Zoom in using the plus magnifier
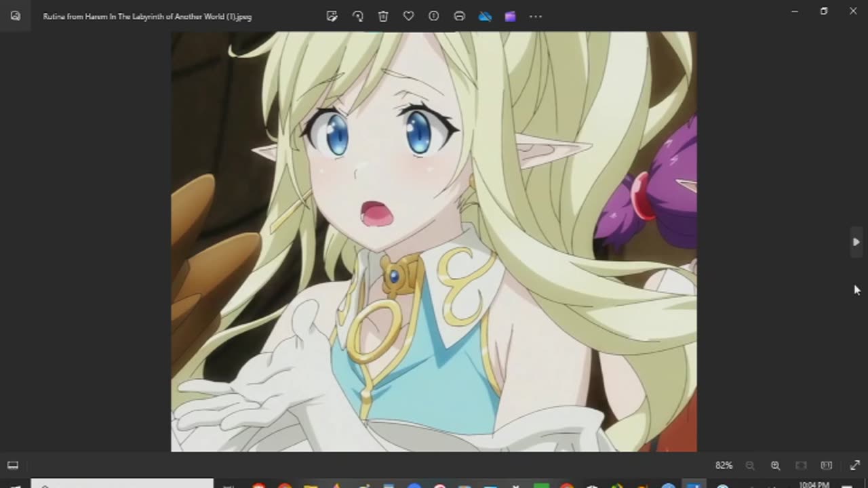Viewport: 868px width, 488px height. coord(775,466)
